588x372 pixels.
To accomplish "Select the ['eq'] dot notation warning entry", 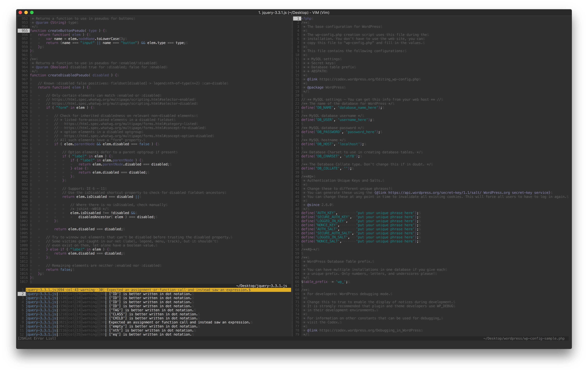I will click(109, 334).
